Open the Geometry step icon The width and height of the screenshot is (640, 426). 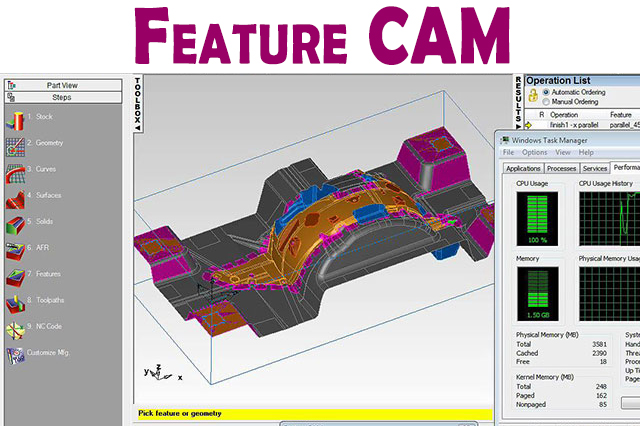pyautogui.click(x=16, y=147)
